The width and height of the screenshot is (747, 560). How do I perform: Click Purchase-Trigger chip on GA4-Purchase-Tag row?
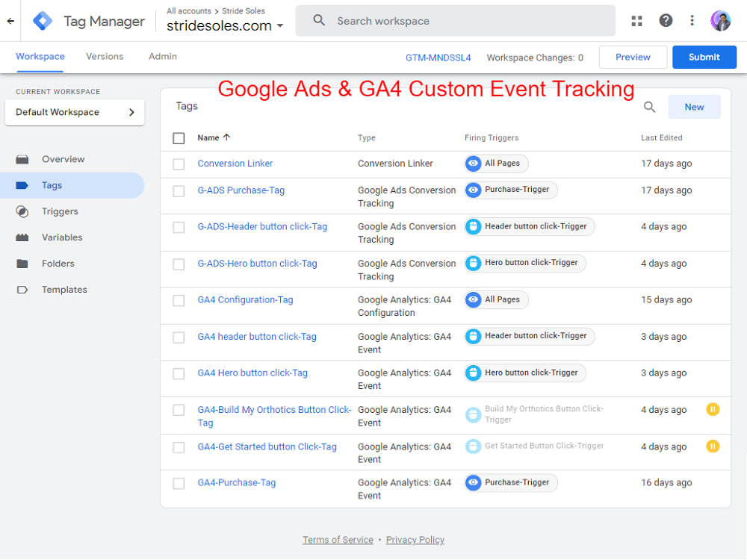[511, 482]
